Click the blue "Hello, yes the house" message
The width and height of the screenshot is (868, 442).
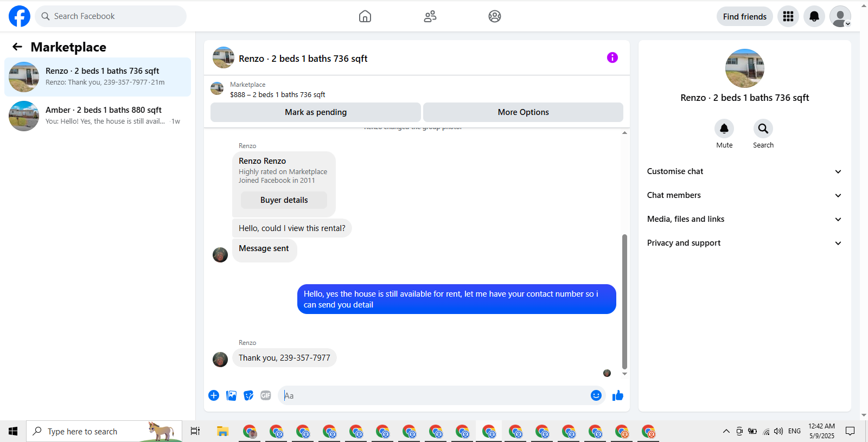457,299
